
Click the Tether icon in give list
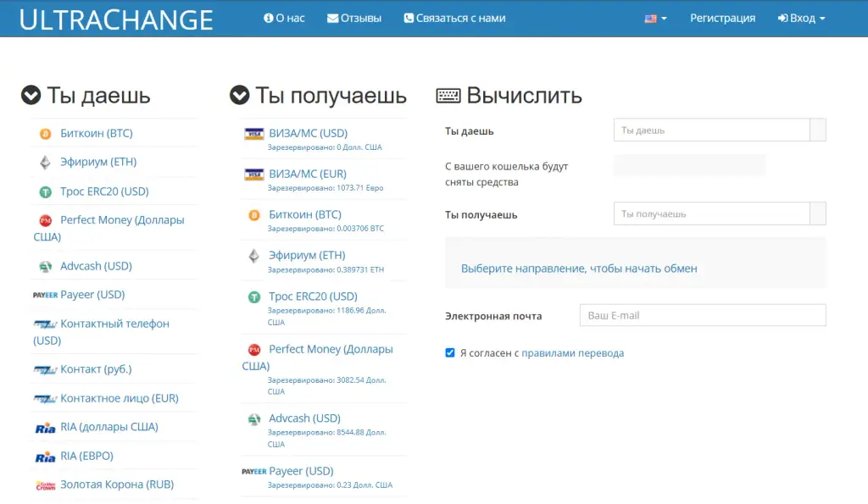(x=46, y=192)
